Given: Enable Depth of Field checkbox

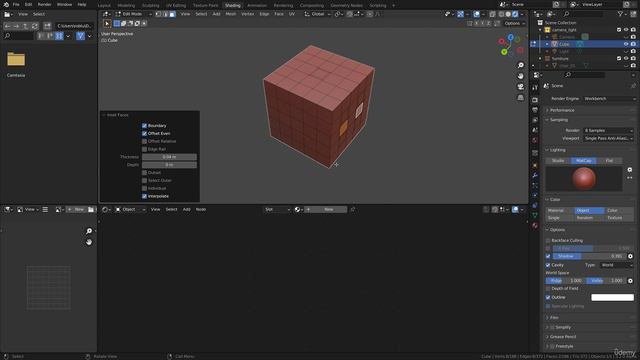Looking at the screenshot, I should point(548,289).
